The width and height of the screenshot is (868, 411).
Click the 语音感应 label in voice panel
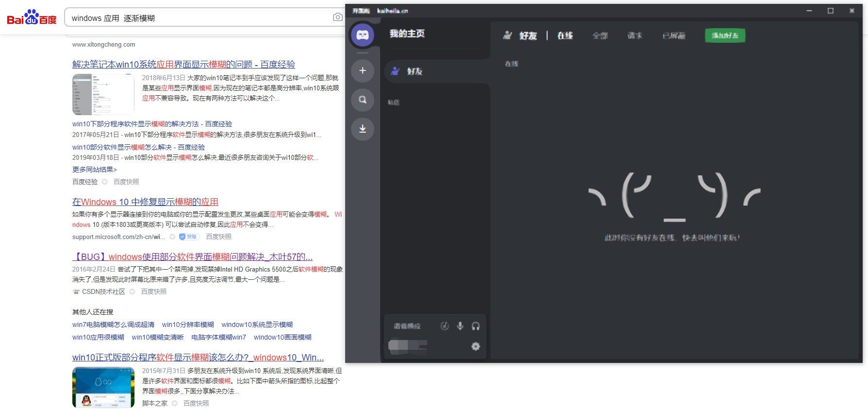(x=407, y=326)
